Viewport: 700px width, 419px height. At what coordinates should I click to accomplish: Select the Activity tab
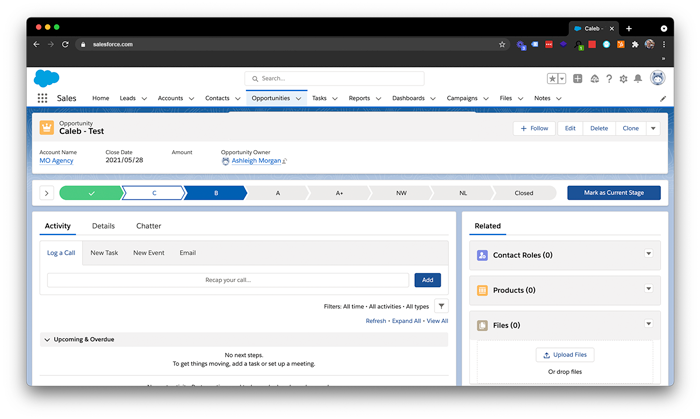click(58, 226)
